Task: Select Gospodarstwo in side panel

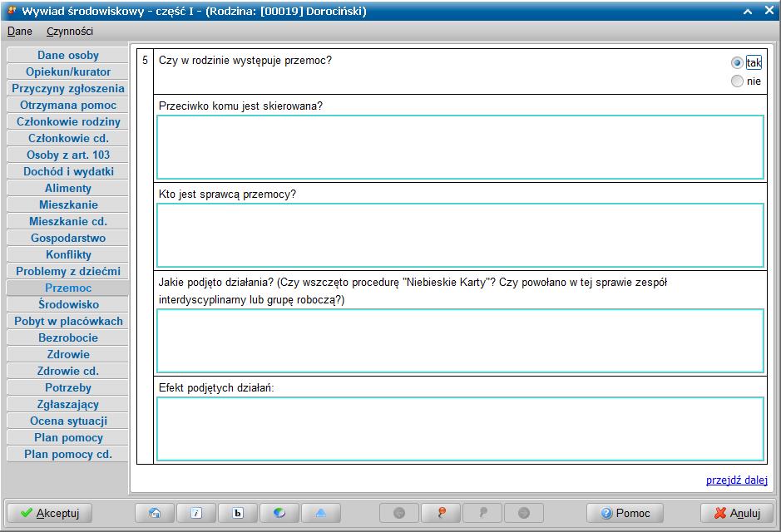Action: [68, 238]
